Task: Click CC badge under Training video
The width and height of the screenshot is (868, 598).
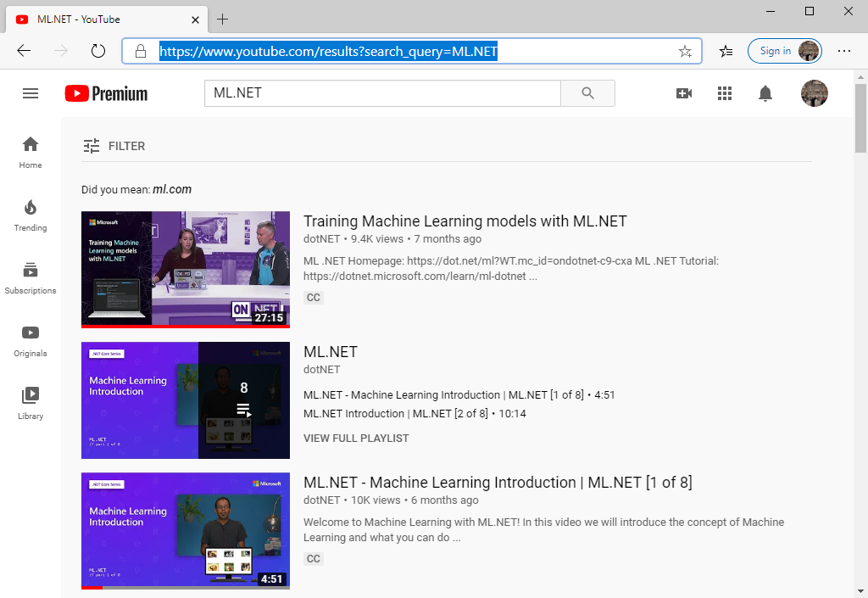Action: point(314,298)
